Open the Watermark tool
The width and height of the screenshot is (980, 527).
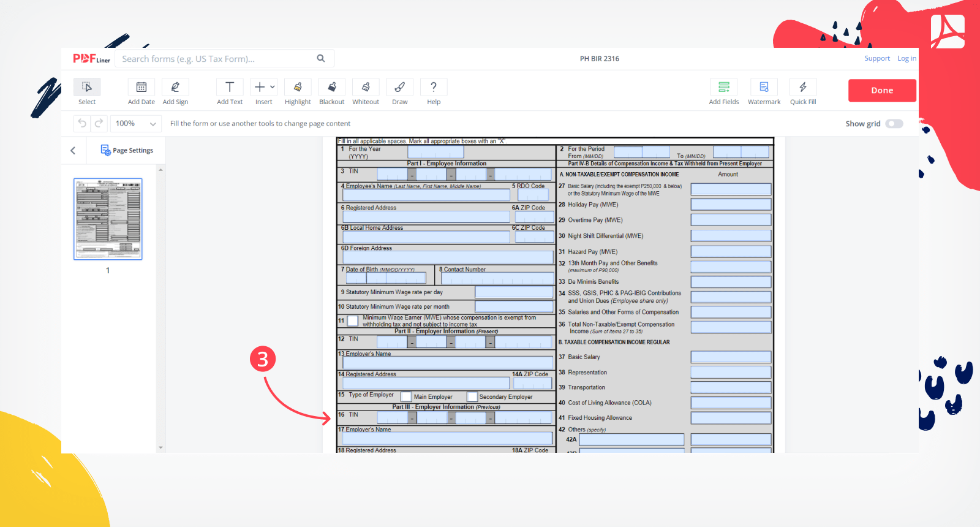pyautogui.click(x=764, y=87)
